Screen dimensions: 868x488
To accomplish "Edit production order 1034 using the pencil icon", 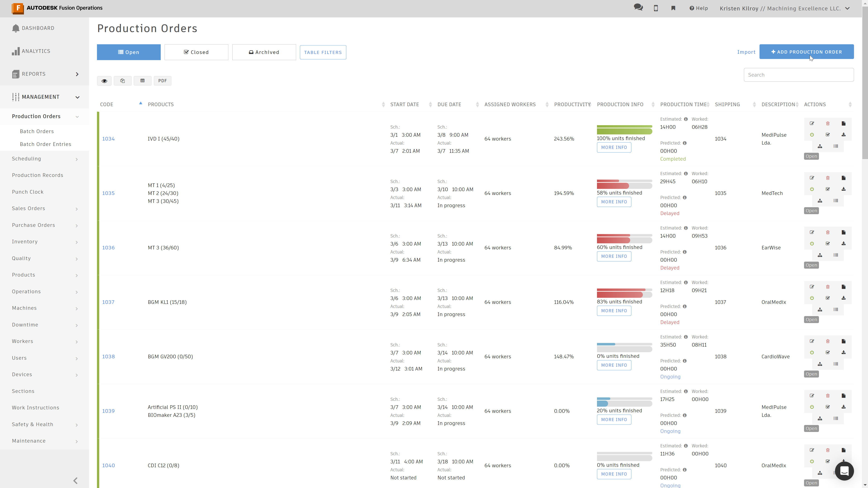I will pos(812,123).
